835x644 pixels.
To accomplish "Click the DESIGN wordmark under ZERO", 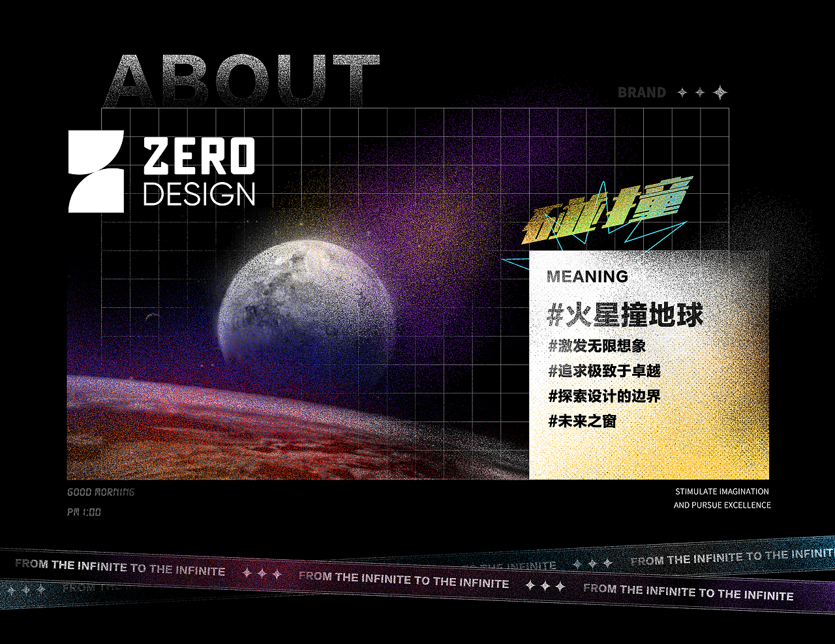I will pos(199,194).
